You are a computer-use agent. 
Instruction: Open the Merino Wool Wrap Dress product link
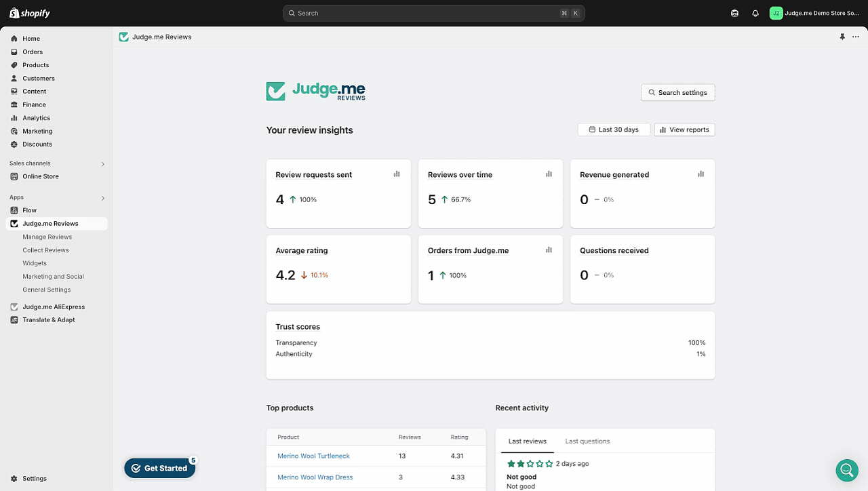click(315, 477)
